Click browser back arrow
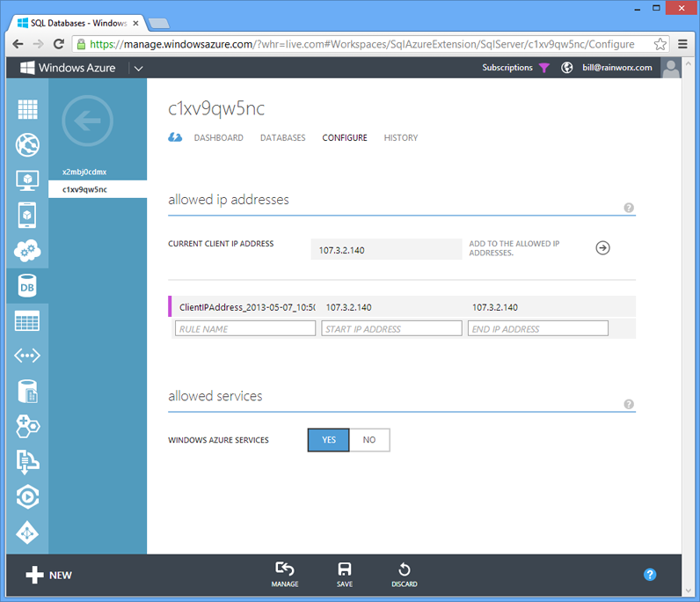Screen dimensions: 700x602 coord(18,44)
